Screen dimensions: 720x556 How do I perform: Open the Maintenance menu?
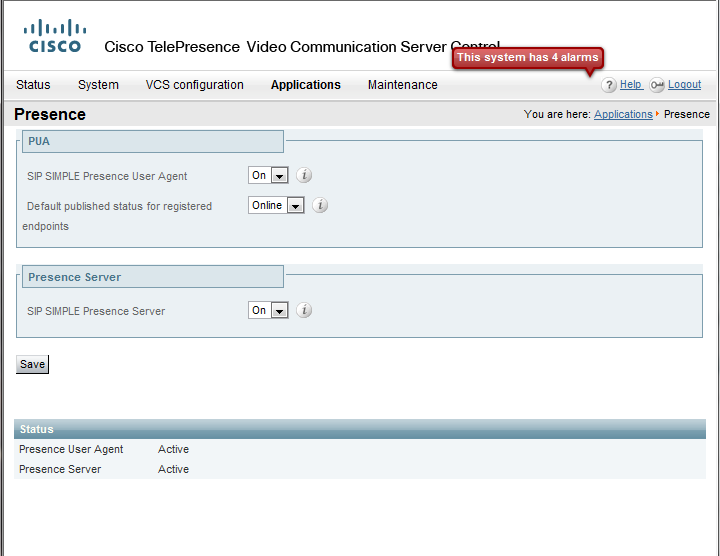(403, 85)
